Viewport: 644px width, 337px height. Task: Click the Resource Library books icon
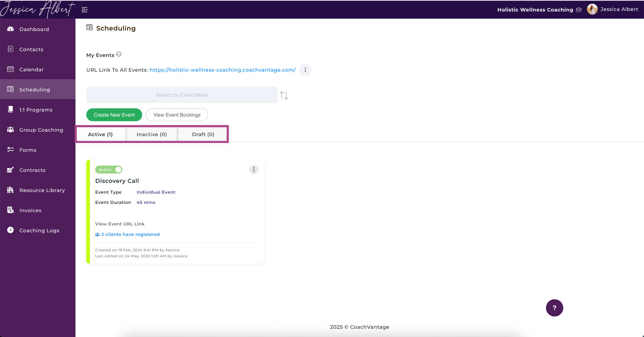(10, 190)
